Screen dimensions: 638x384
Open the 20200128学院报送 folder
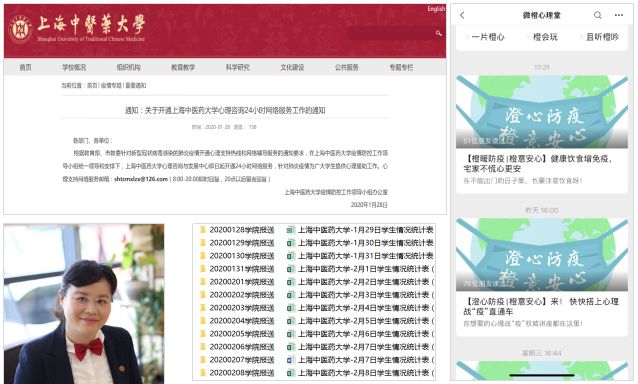238,230
